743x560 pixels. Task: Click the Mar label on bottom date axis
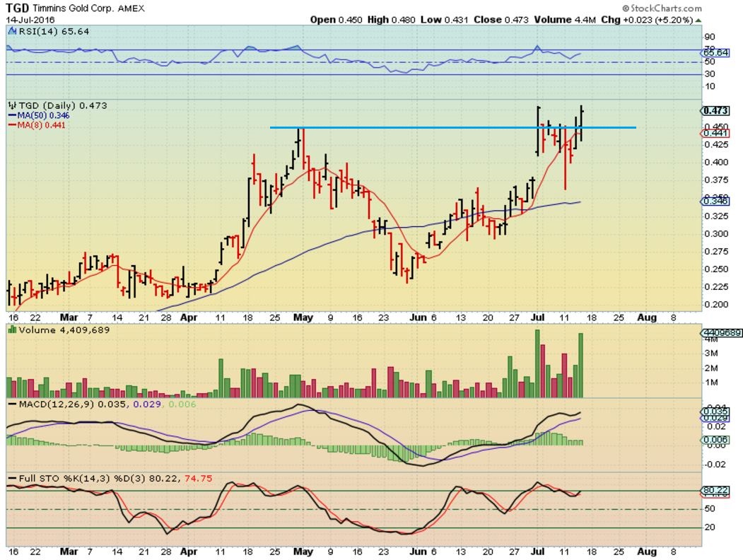tap(69, 552)
